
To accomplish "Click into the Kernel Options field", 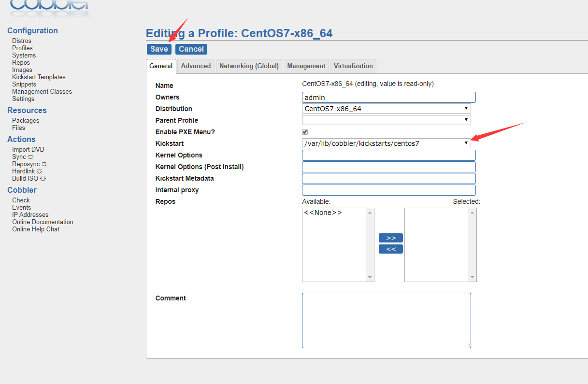I will 389,155.
